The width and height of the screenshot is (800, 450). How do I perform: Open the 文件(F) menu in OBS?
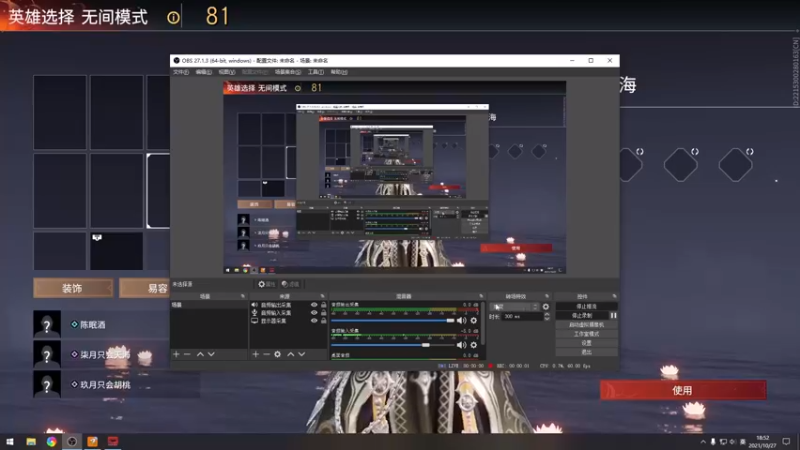[181, 72]
